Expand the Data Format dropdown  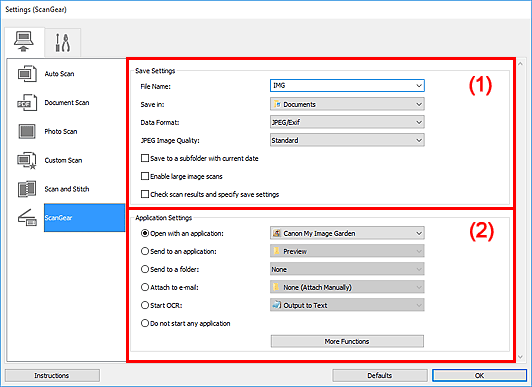[347, 122]
